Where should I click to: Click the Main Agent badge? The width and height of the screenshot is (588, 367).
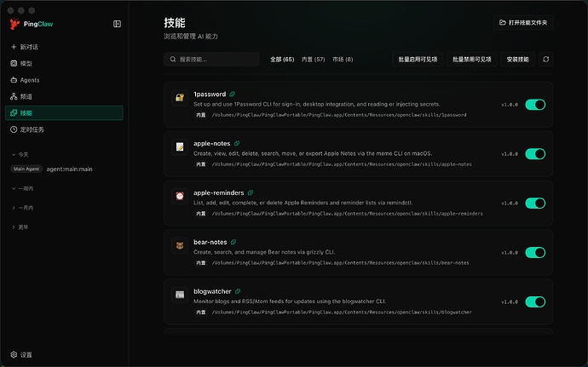coord(26,169)
